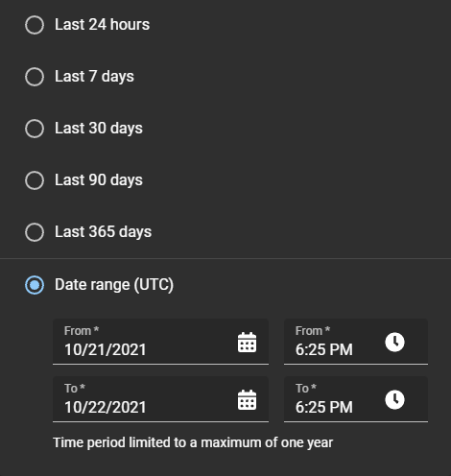Focus the To date field showing 10/22/2021
The image size is (451, 476).
[x=160, y=399]
